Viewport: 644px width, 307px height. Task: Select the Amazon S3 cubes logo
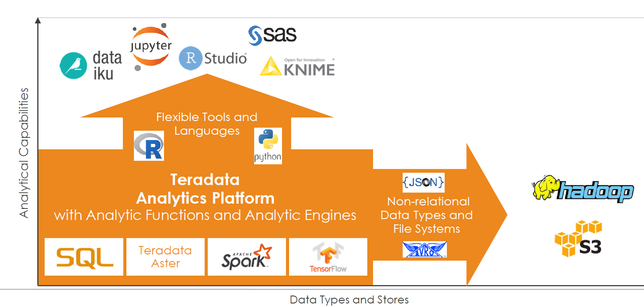click(x=579, y=239)
